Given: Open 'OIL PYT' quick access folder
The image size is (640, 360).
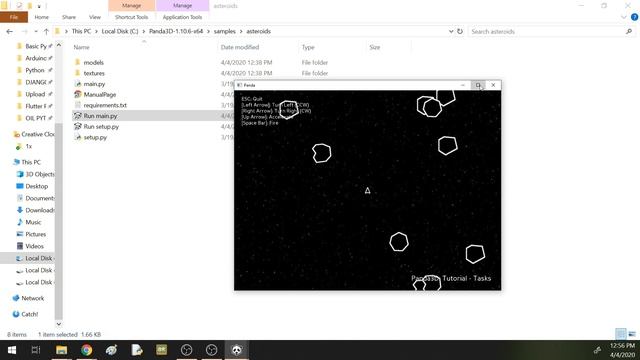Looking at the screenshot, I should [x=35, y=118].
